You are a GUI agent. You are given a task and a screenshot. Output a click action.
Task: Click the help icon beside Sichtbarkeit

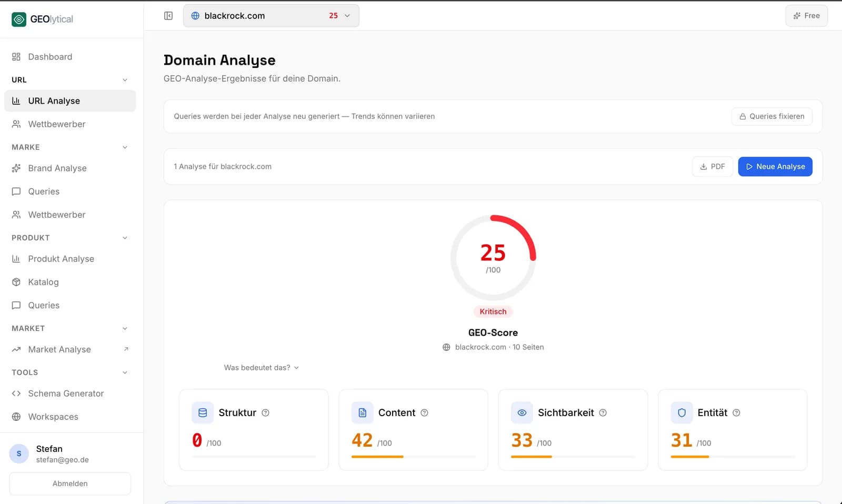[603, 413]
